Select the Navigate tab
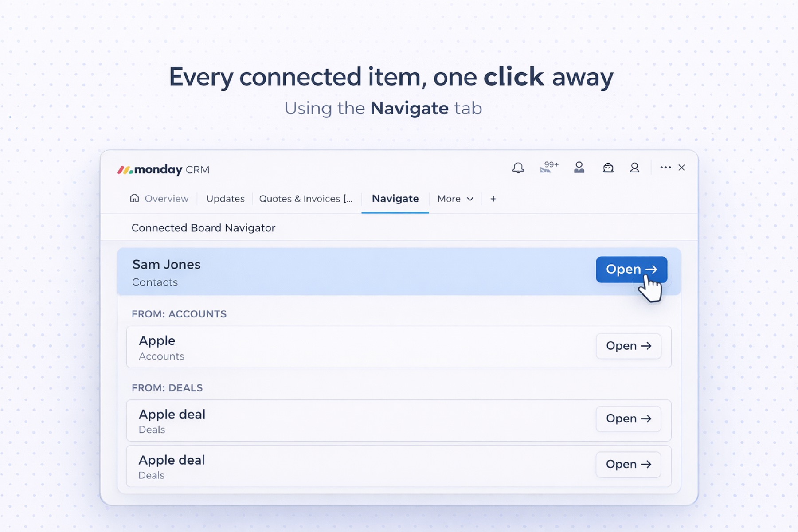 tap(395, 199)
